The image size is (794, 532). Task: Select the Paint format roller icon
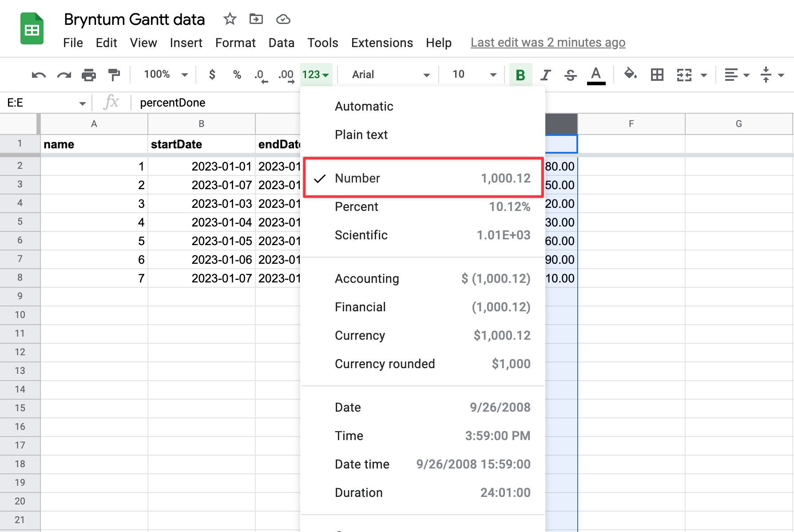coord(114,75)
